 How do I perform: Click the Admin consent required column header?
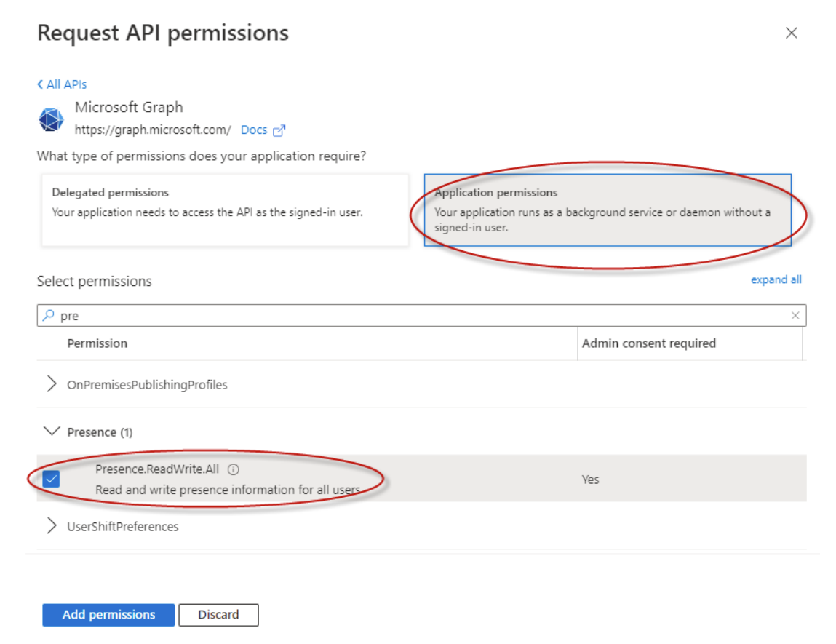(x=648, y=343)
